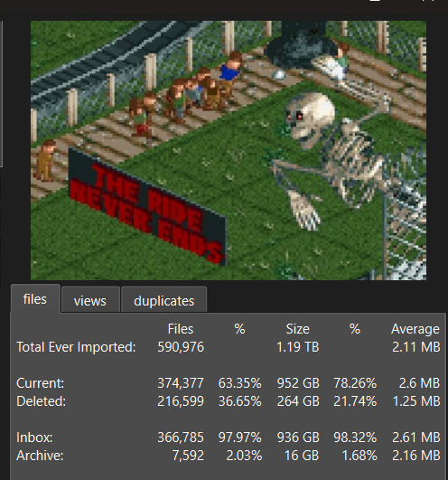Click archive size percentage 1.68%
Image resolution: width=448 pixels, height=480 pixels.
(359, 456)
